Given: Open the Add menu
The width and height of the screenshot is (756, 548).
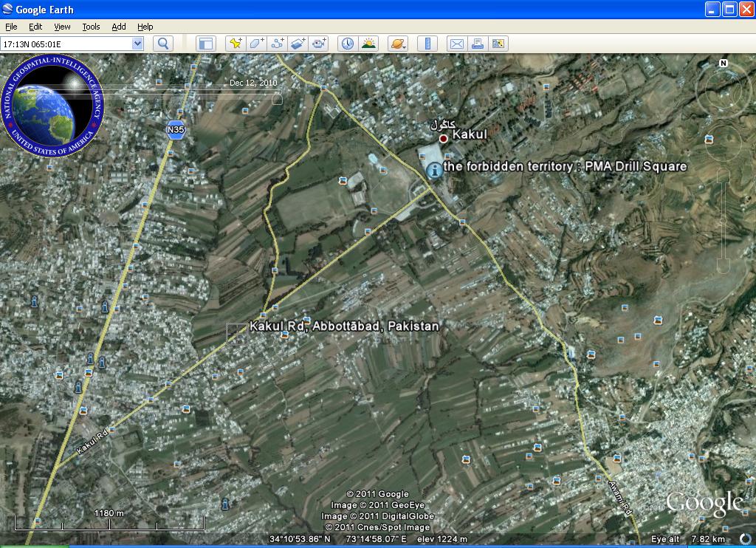Looking at the screenshot, I should tap(119, 27).
